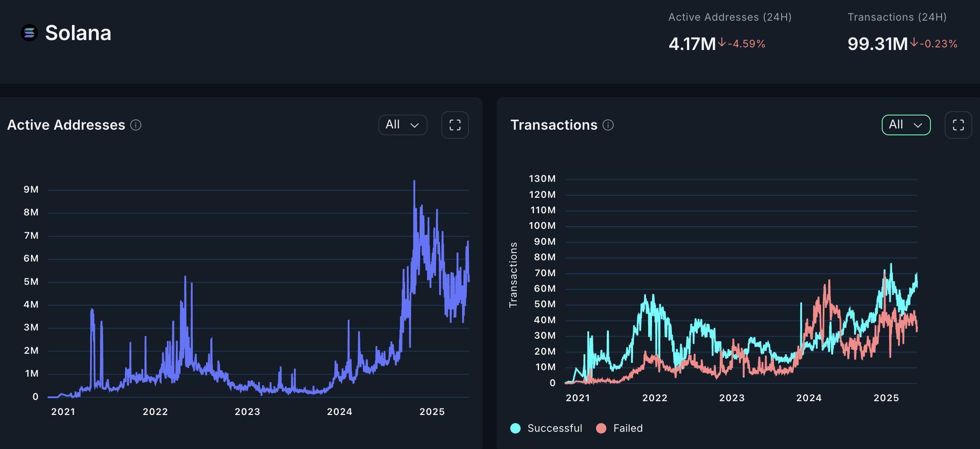Click the Transactions chart heading
This screenshot has height=449, width=980.
(554, 125)
